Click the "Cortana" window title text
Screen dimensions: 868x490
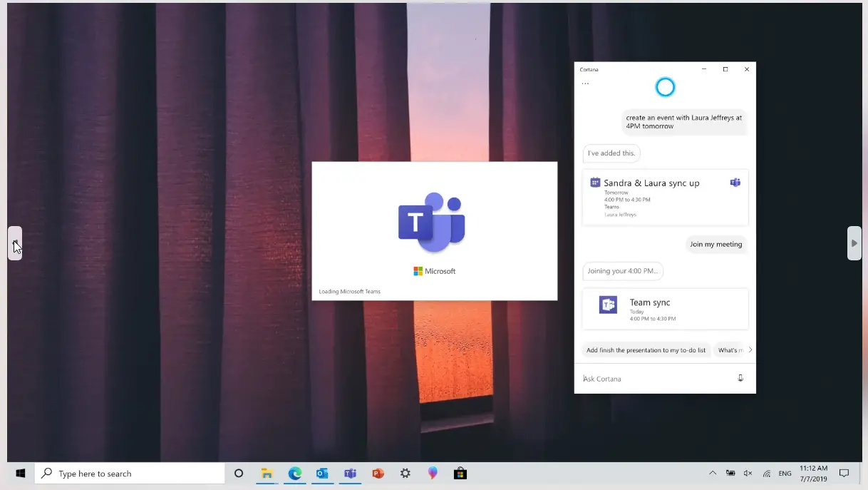589,69
